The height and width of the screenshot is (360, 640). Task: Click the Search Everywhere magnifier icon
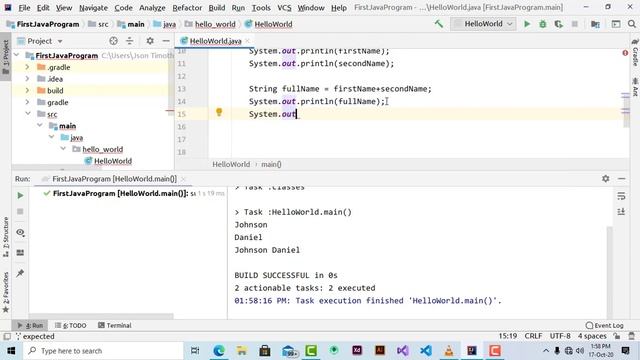[632, 24]
